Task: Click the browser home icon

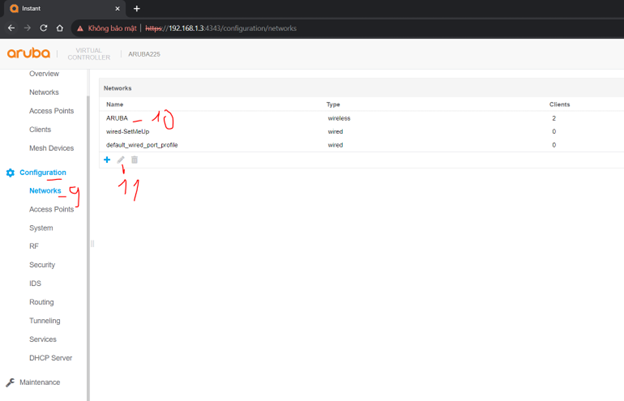Action: (x=60, y=28)
